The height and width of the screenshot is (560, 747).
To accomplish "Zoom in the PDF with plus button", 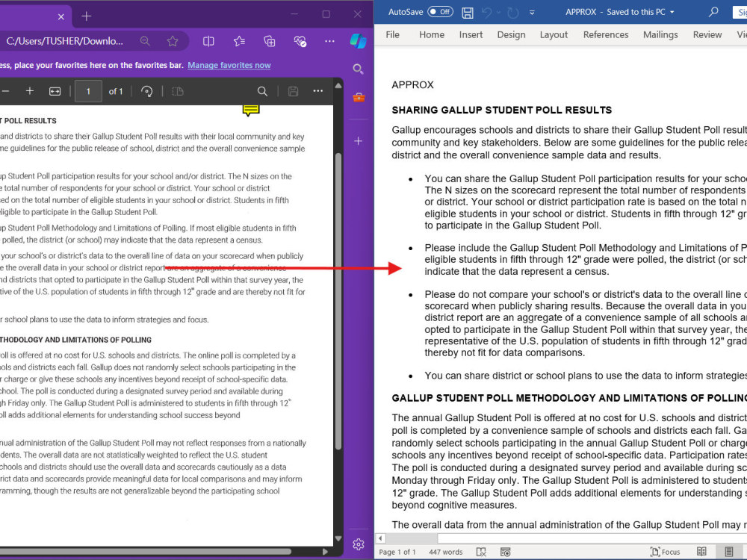I will click(30, 91).
